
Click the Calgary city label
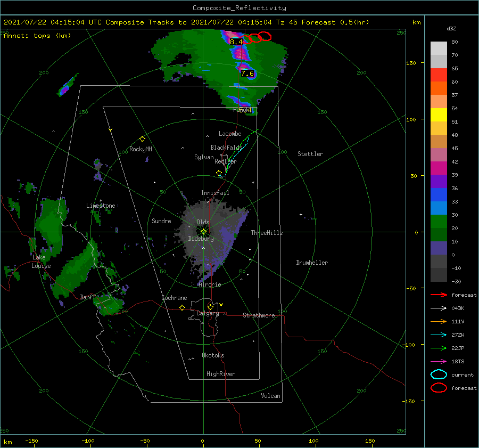[x=208, y=313]
